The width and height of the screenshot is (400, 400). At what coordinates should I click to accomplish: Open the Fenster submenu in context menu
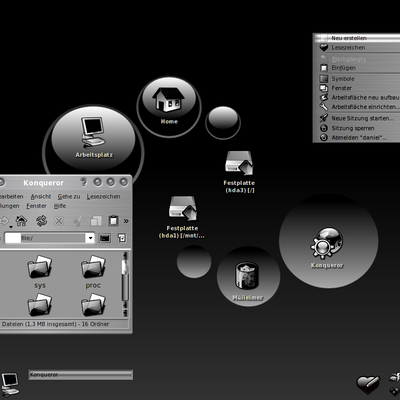pyautogui.click(x=357, y=88)
